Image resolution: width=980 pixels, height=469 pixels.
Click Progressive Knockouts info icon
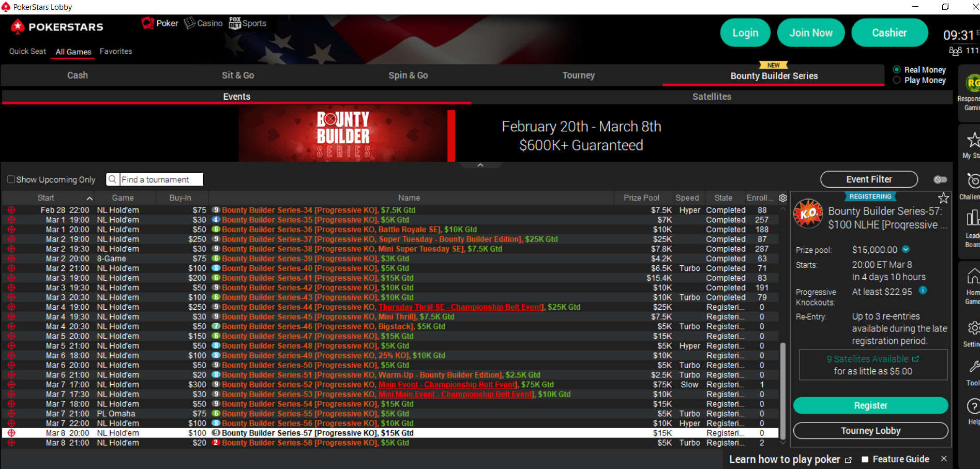(x=923, y=291)
